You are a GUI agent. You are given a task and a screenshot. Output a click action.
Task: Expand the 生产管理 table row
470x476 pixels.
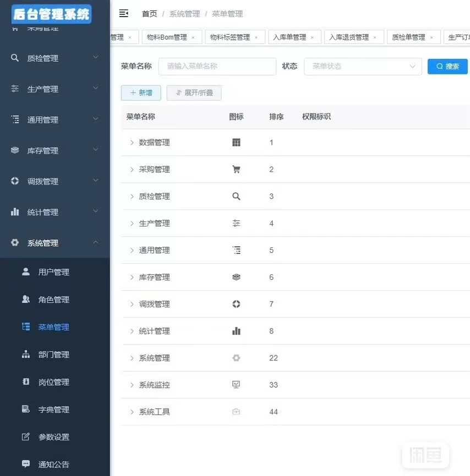132,224
